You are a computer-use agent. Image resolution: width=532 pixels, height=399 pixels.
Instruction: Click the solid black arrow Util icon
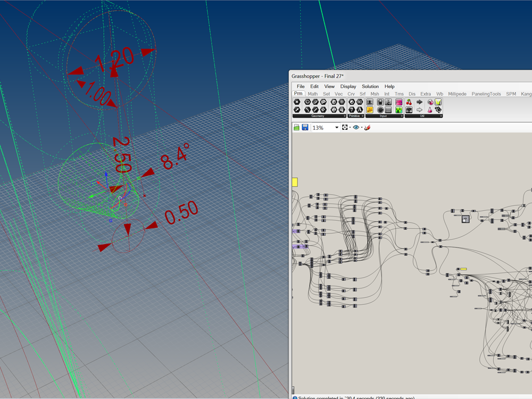[420, 102]
